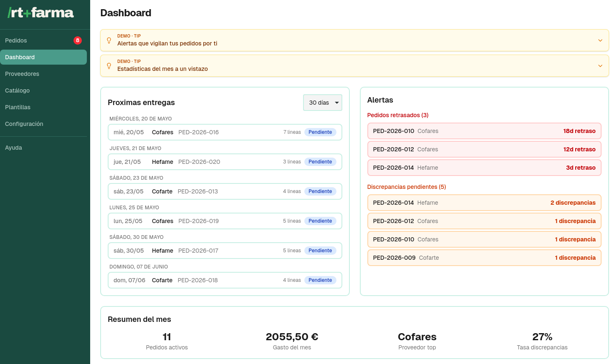Open the 30 días period dropdown
The height and width of the screenshot is (364, 612).
click(323, 103)
